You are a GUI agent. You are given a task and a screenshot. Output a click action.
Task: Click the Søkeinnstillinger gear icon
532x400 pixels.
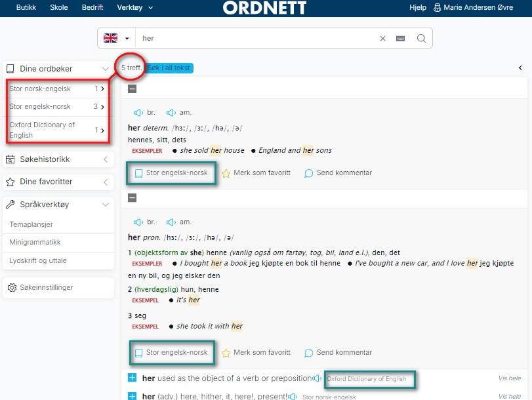[12, 288]
